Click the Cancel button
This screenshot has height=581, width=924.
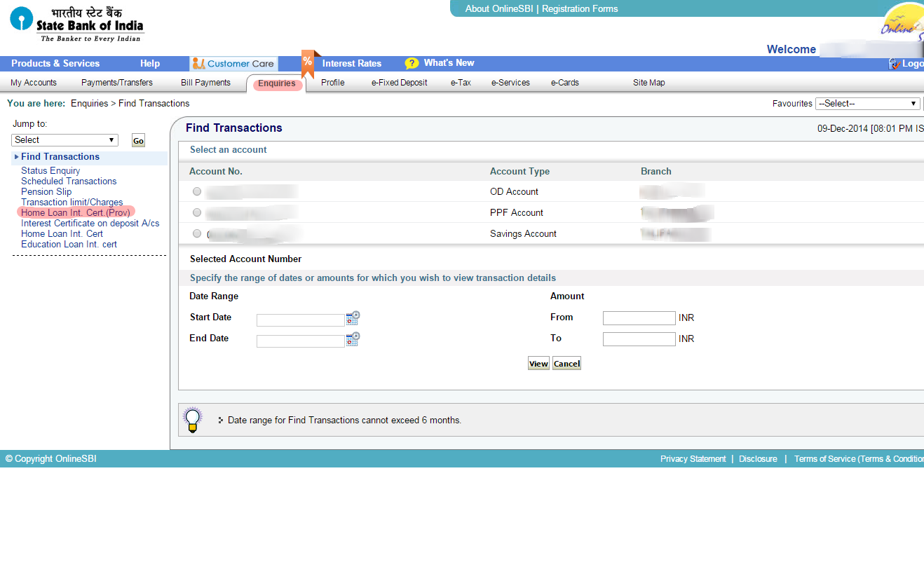click(x=566, y=364)
